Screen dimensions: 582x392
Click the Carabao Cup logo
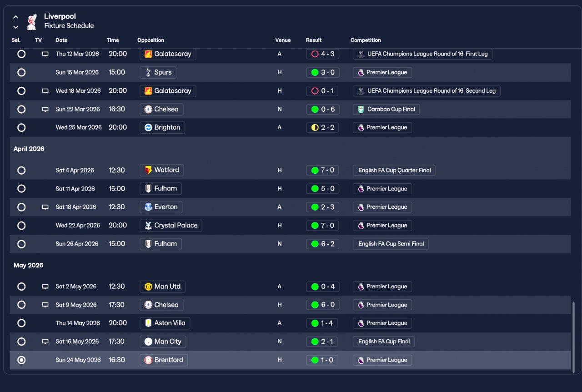[x=361, y=109]
